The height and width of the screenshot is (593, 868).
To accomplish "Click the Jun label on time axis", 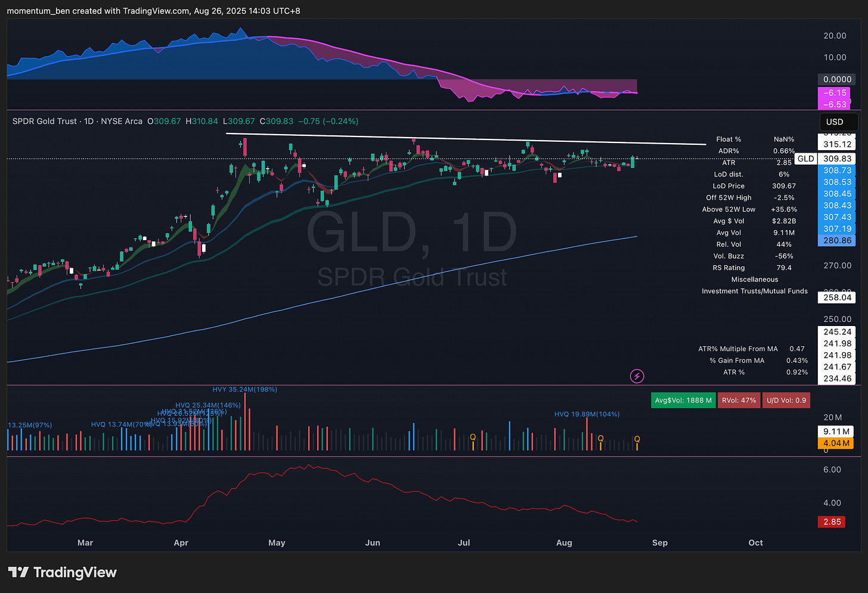I will pyautogui.click(x=373, y=543).
